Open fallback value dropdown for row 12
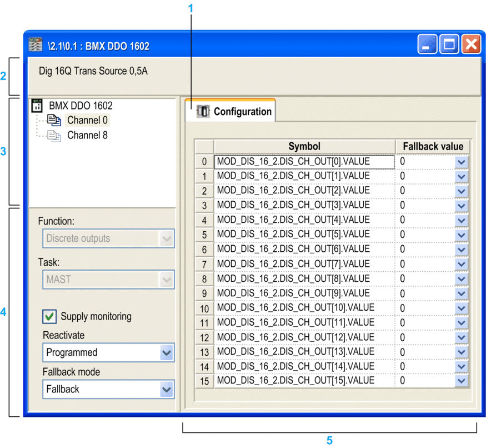 (462, 337)
